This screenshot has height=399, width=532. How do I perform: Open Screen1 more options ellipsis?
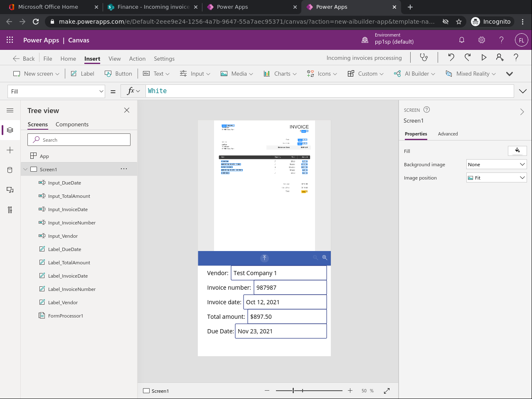click(x=124, y=169)
